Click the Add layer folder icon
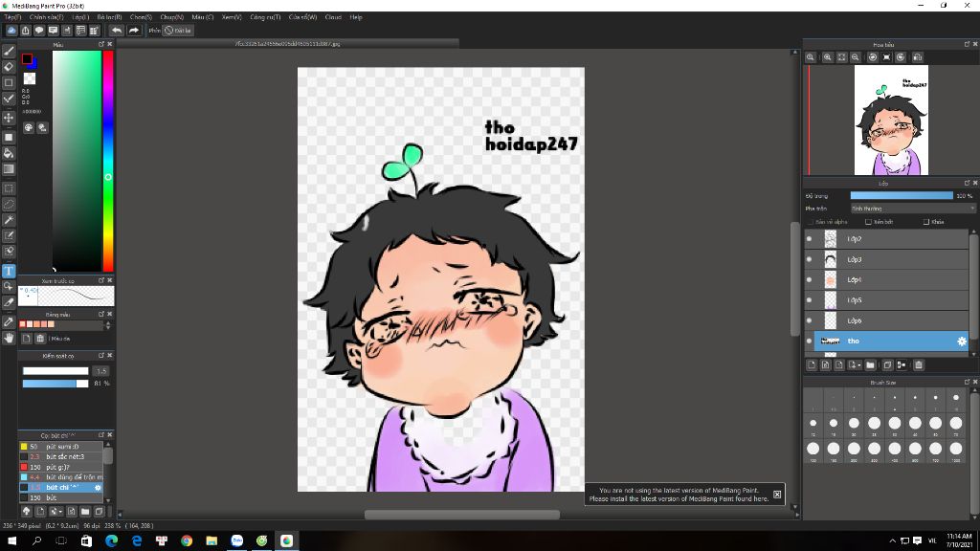Screen dimensions: 980x551 tap(870, 364)
